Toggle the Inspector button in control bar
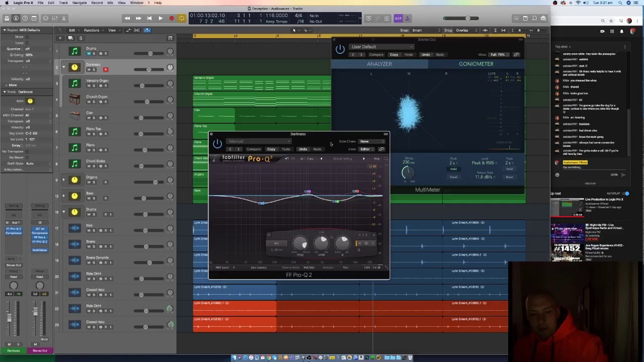This screenshot has width=644, height=362. pyautogui.click(x=16, y=18)
